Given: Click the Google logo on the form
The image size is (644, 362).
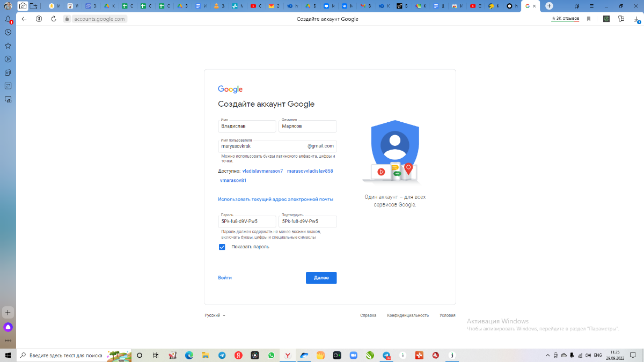Looking at the screenshot, I should point(230,89).
